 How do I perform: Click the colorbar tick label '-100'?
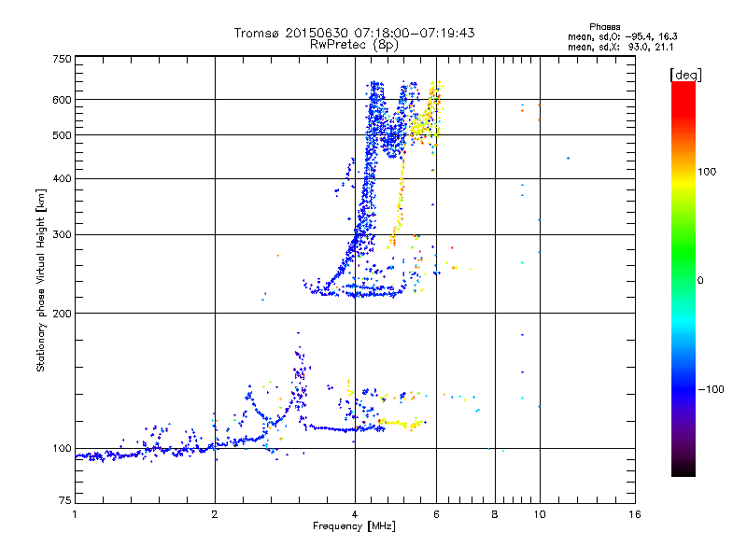point(711,389)
